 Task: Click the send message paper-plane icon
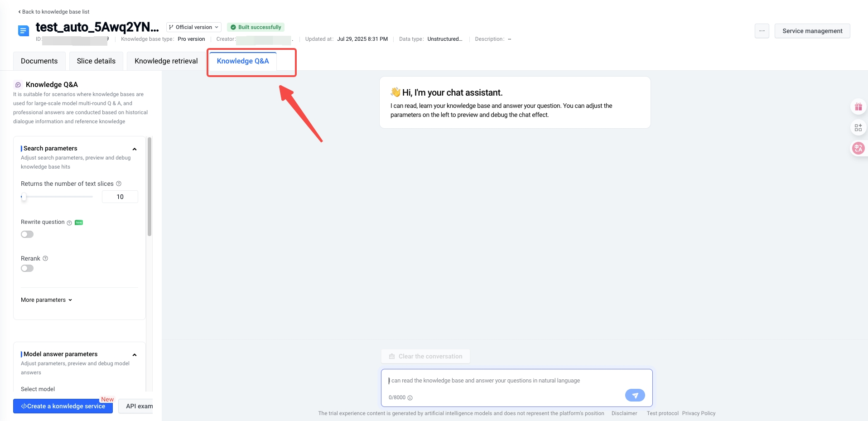point(635,395)
